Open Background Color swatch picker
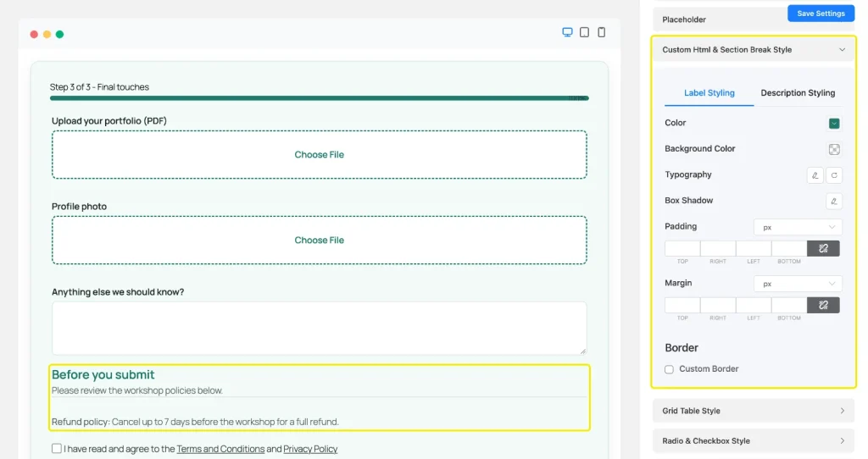 coord(834,149)
